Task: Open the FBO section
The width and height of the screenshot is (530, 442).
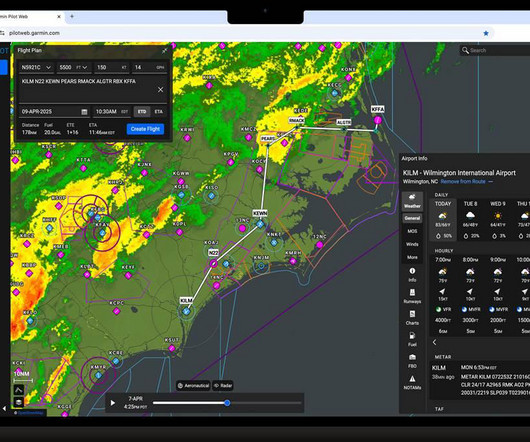Action: [x=412, y=361]
